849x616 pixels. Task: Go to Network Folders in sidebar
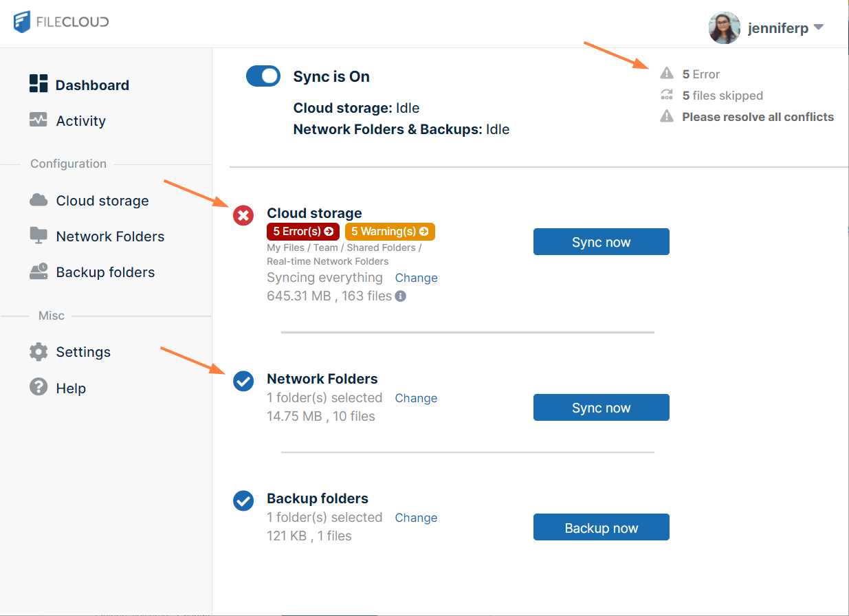(x=110, y=236)
